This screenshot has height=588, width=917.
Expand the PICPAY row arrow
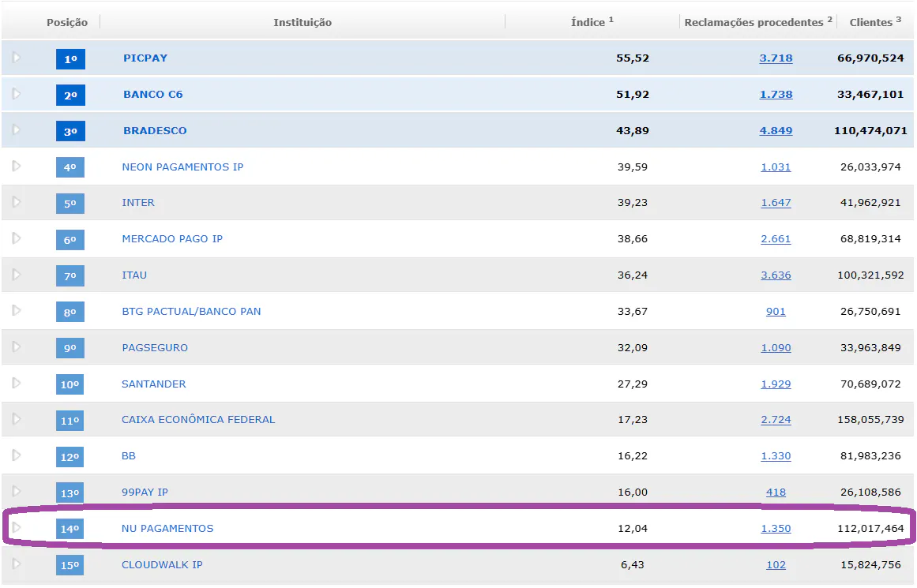point(17,58)
